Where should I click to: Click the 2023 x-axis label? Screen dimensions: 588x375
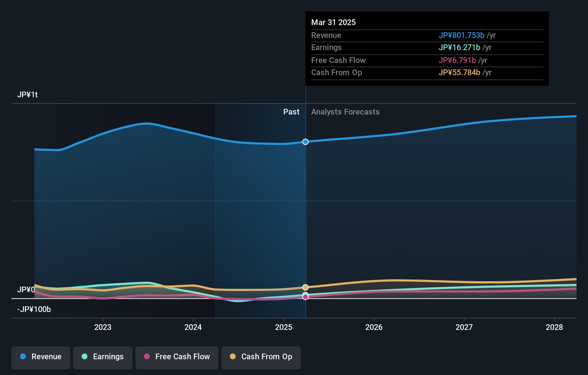[102, 327]
